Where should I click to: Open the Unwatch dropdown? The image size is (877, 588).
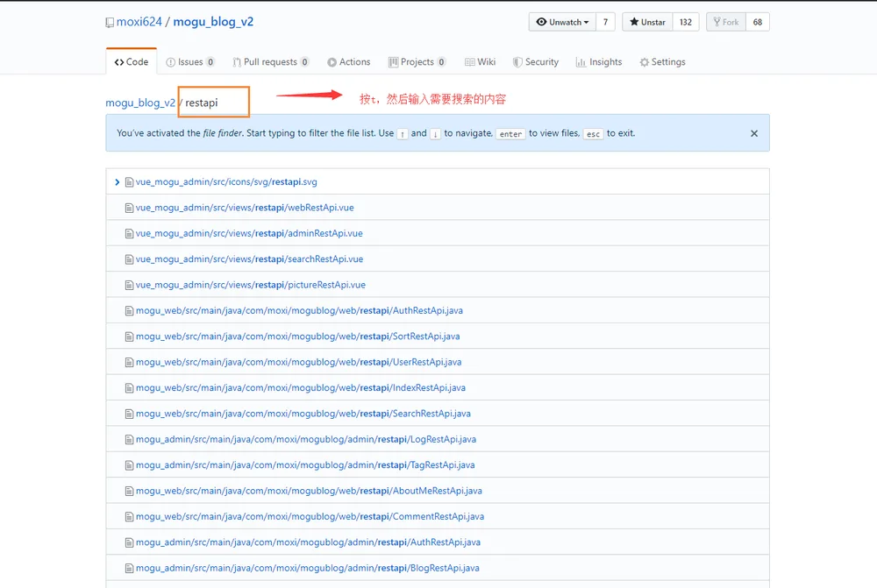[x=562, y=22]
